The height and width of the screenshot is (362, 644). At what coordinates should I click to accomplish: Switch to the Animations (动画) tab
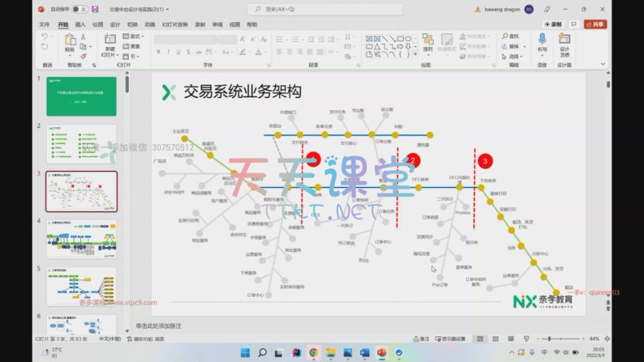pyautogui.click(x=150, y=24)
